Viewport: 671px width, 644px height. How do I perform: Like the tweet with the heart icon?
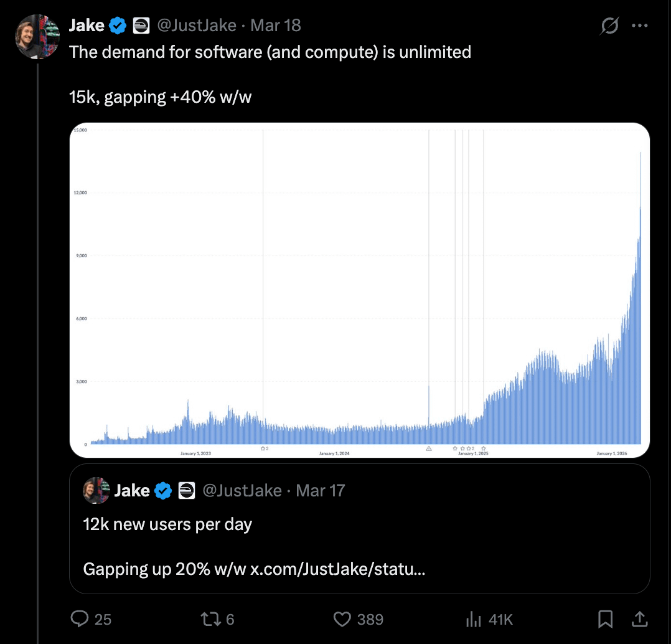[342, 619]
